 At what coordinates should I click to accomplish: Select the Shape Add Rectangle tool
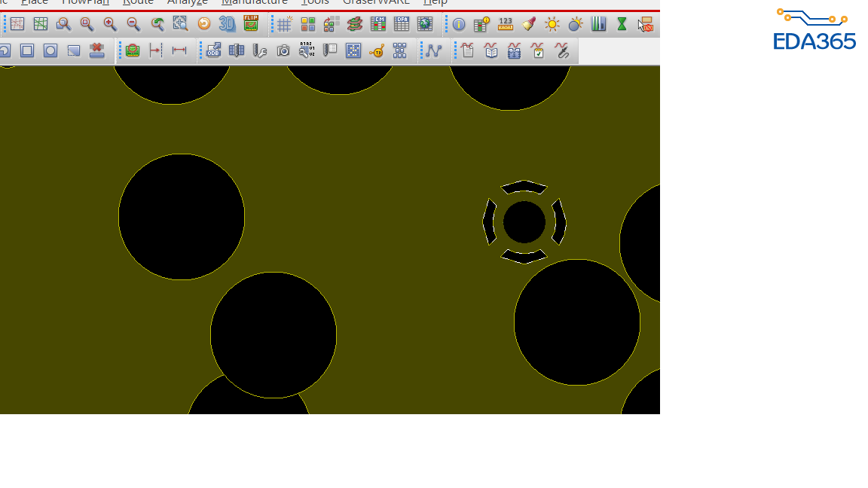[x=26, y=51]
